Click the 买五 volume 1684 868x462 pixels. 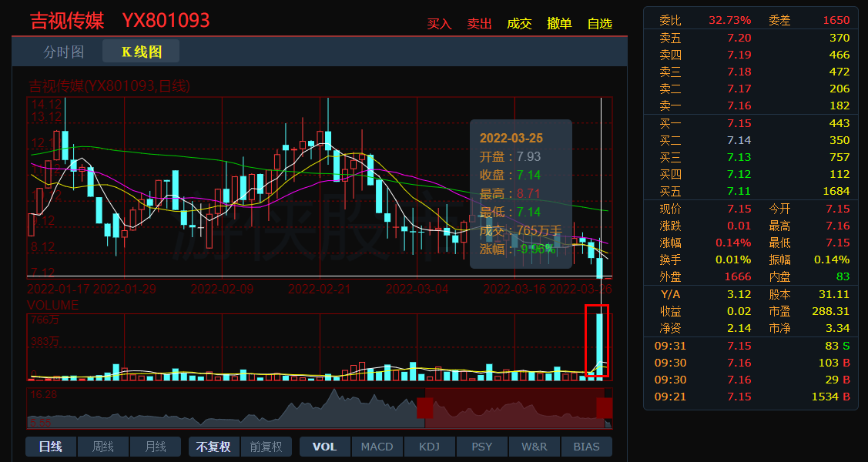coord(836,192)
